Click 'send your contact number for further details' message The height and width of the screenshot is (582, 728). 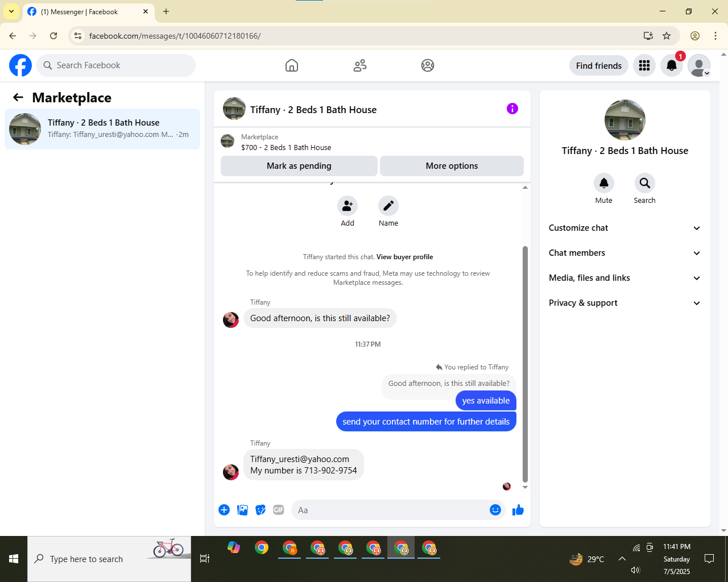(x=426, y=422)
